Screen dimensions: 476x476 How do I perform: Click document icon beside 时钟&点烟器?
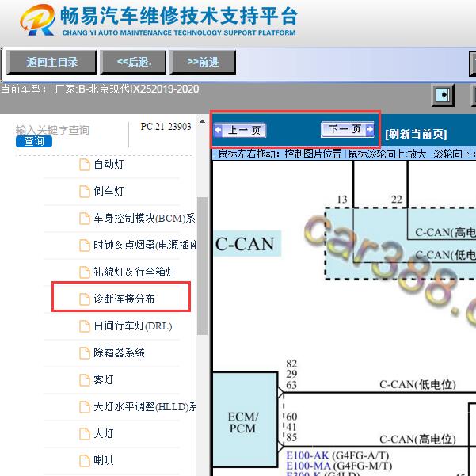pyautogui.click(x=85, y=245)
